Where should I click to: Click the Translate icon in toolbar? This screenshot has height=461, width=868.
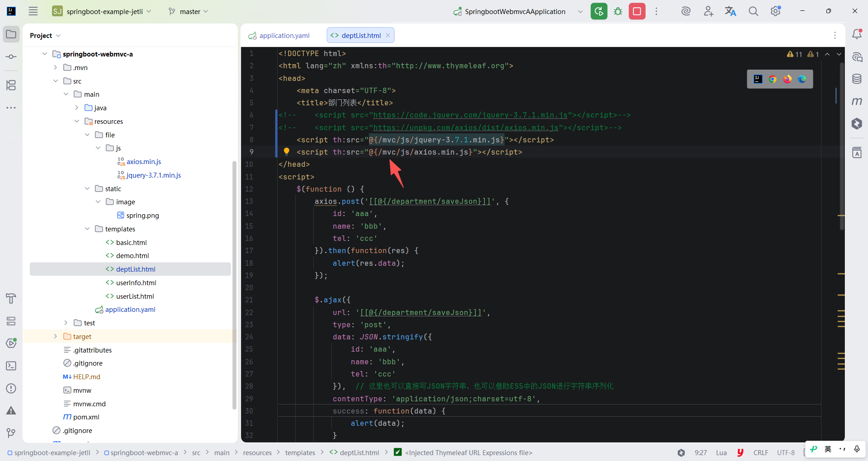click(731, 11)
